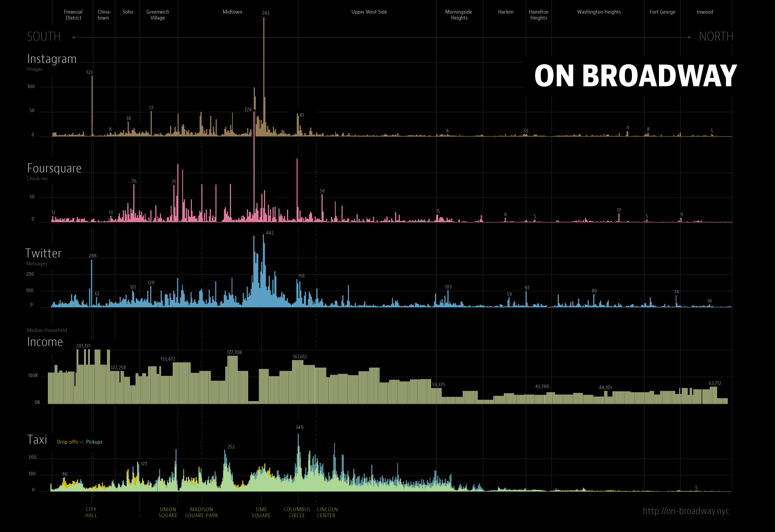Click the 442 Twitter peak label
775x532 pixels.
(270, 233)
